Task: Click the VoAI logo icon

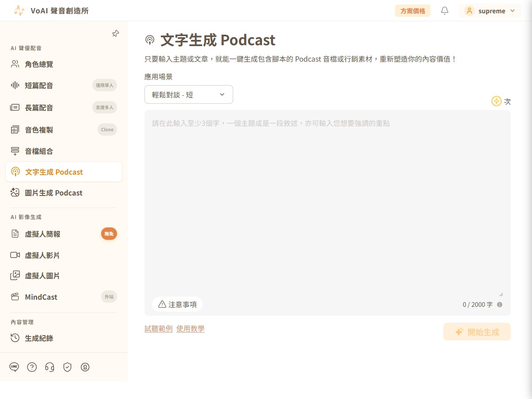Action: pyautogui.click(x=19, y=11)
